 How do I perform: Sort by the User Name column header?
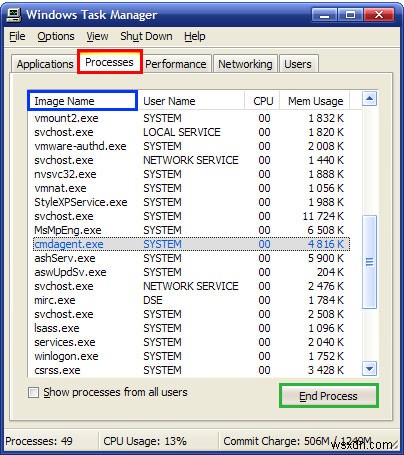[191, 101]
